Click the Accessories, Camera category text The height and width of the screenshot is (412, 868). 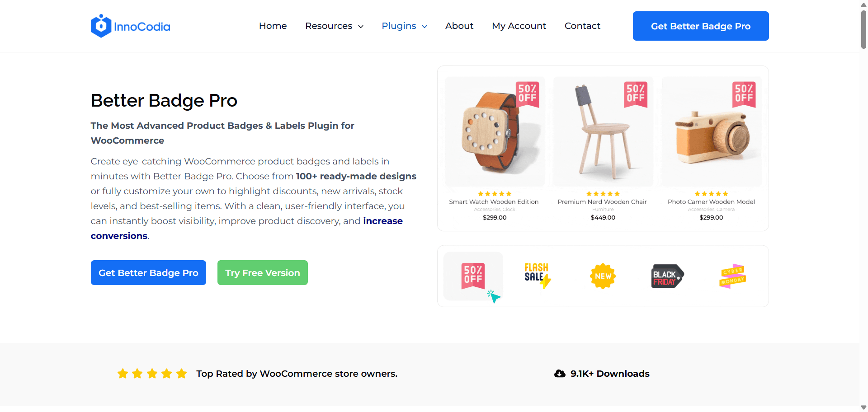pos(712,210)
